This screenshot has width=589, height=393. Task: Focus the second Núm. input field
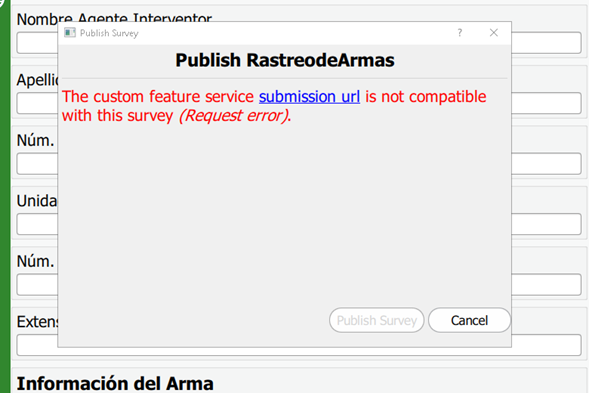tap(299, 285)
